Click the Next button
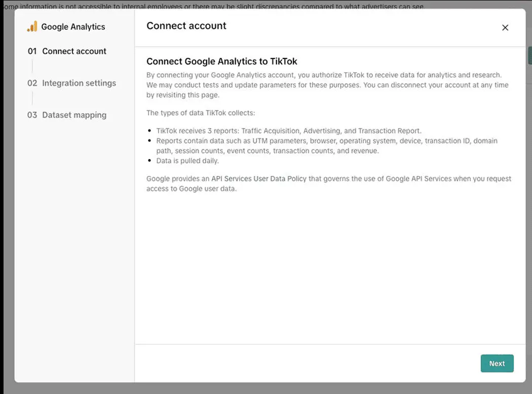 [x=497, y=363]
